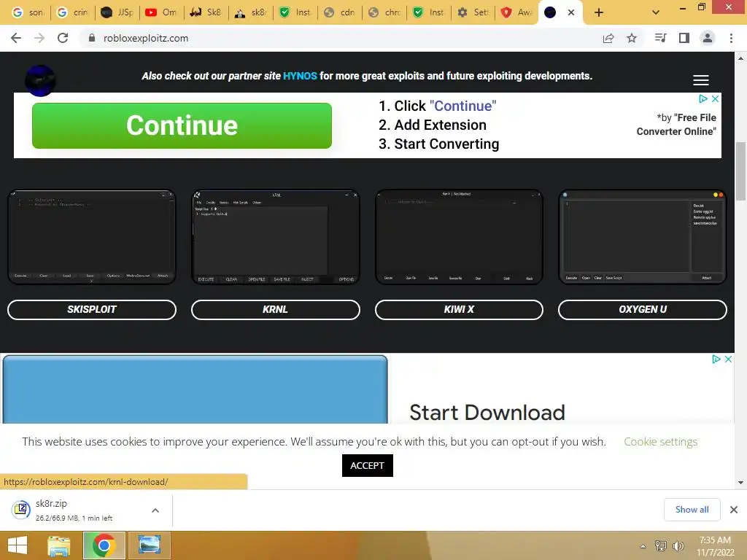Image resolution: width=747 pixels, height=560 pixels.
Task: Click the AdChoices icon on the top ad
Action: 703,98
